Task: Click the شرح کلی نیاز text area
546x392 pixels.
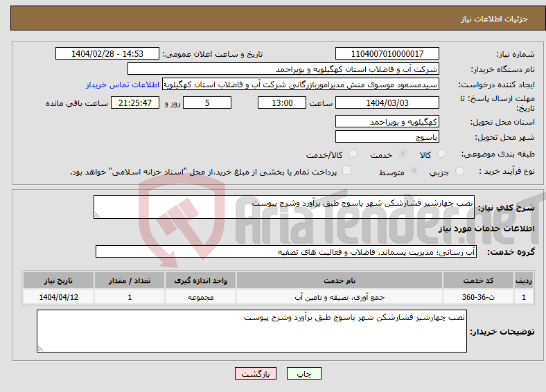Action: point(284,207)
